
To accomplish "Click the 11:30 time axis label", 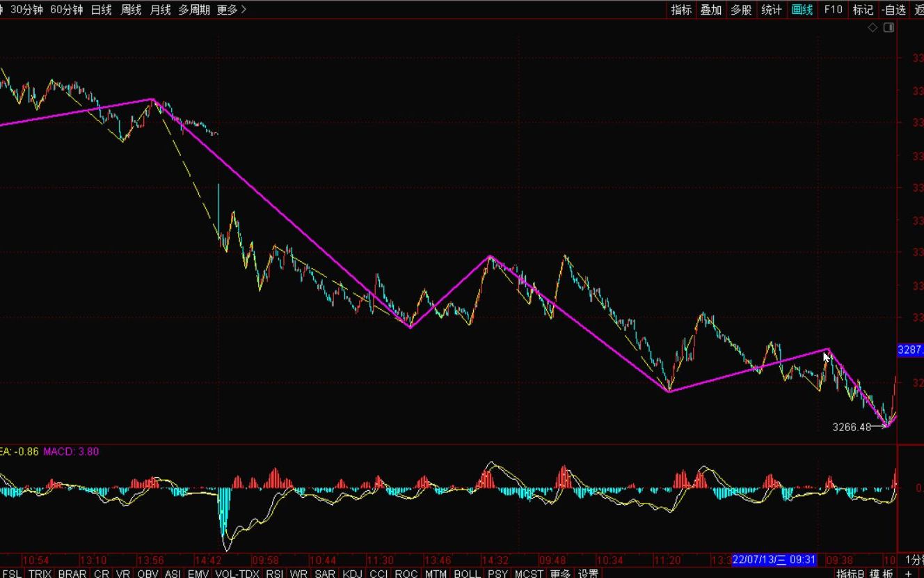I will [380, 560].
